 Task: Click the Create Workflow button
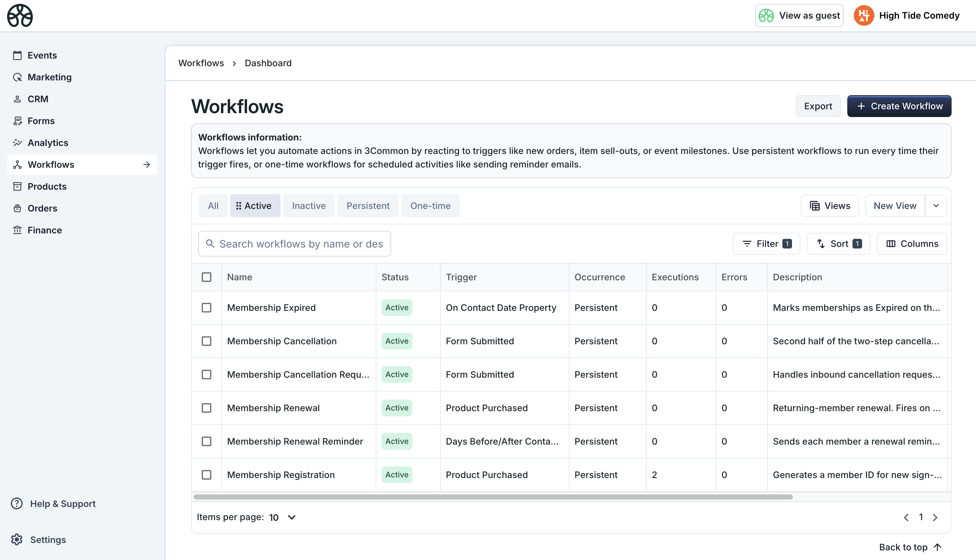pyautogui.click(x=899, y=106)
